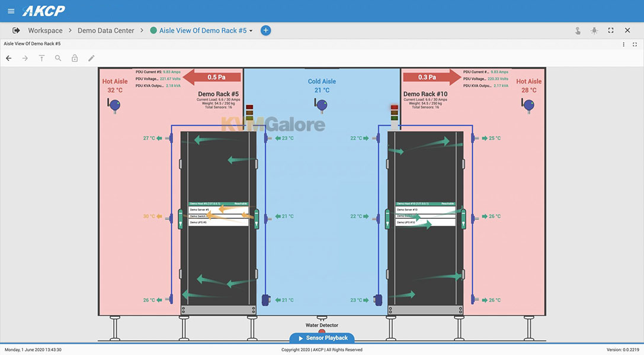Click the search magnifier tool
The width and height of the screenshot is (644, 355).
pos(58,58)
